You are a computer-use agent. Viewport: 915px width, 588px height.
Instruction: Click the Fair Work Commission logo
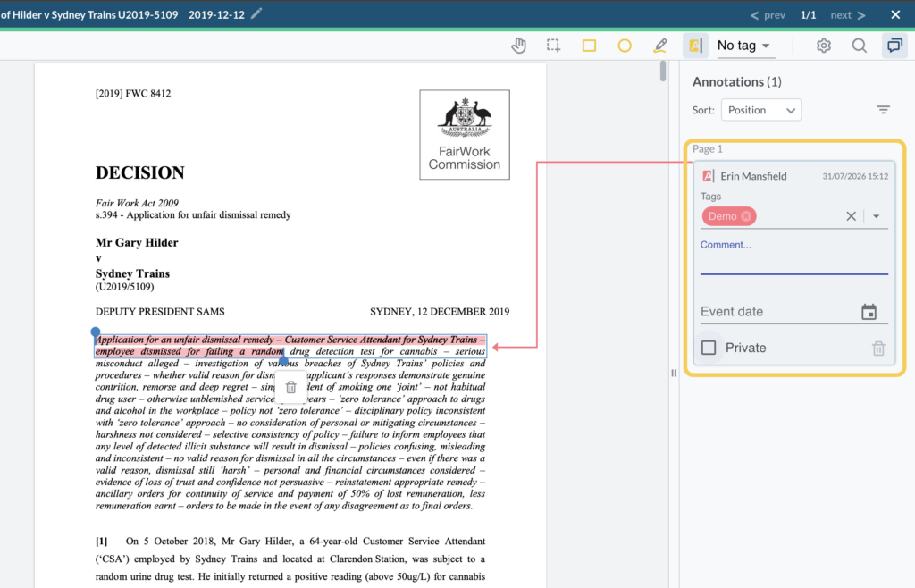(465, 134)
